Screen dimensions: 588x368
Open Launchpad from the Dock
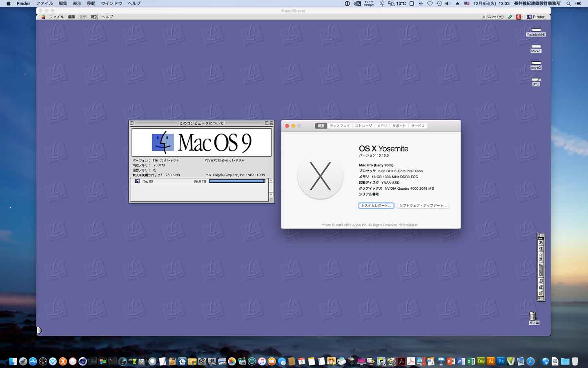pos(23,361)
